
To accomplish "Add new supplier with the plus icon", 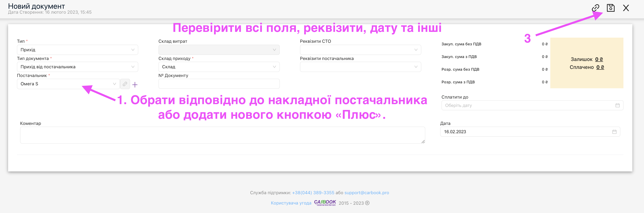I will [x=135, y=85].
